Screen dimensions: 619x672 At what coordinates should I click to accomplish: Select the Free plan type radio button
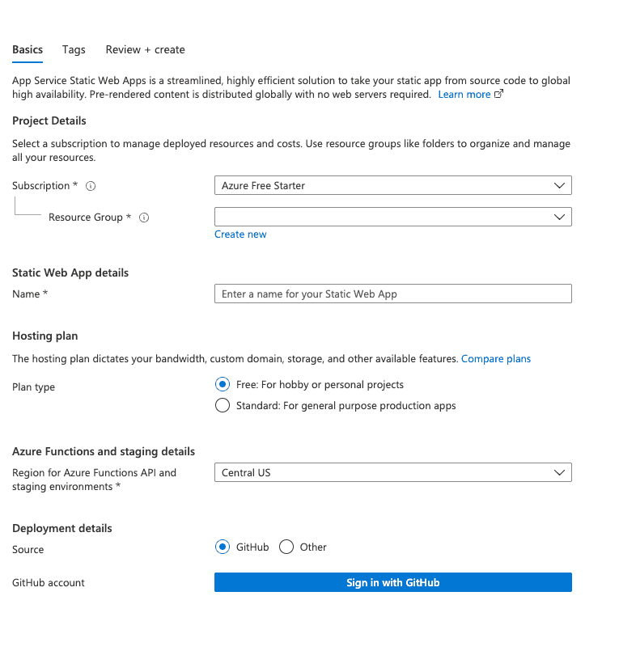223,384
